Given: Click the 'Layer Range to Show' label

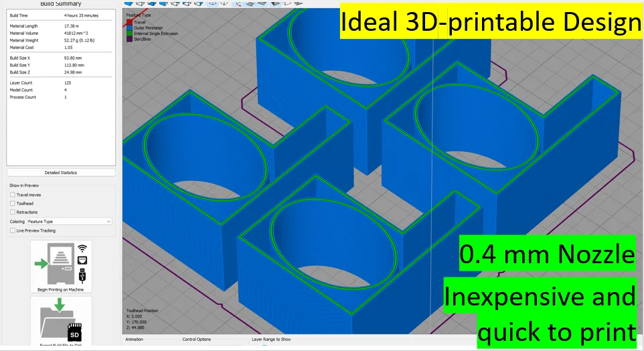Looking at the screenshot, I should pyautogui.click(x=271, y=339).
